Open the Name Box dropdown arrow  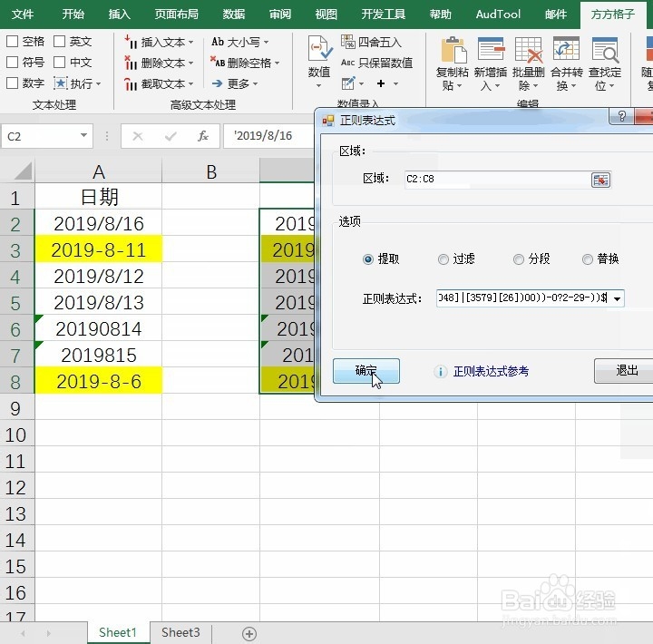tap(83, 135)
